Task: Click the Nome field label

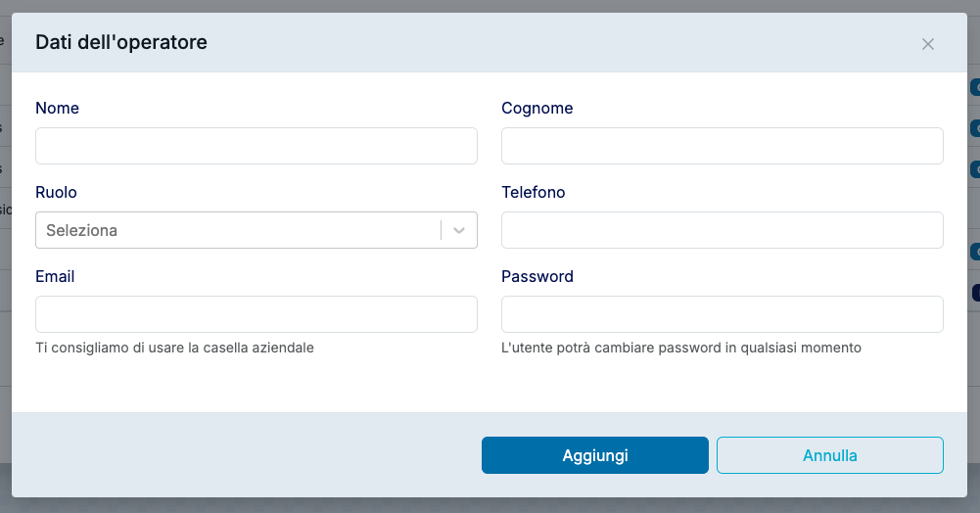Action: (57, 108)
